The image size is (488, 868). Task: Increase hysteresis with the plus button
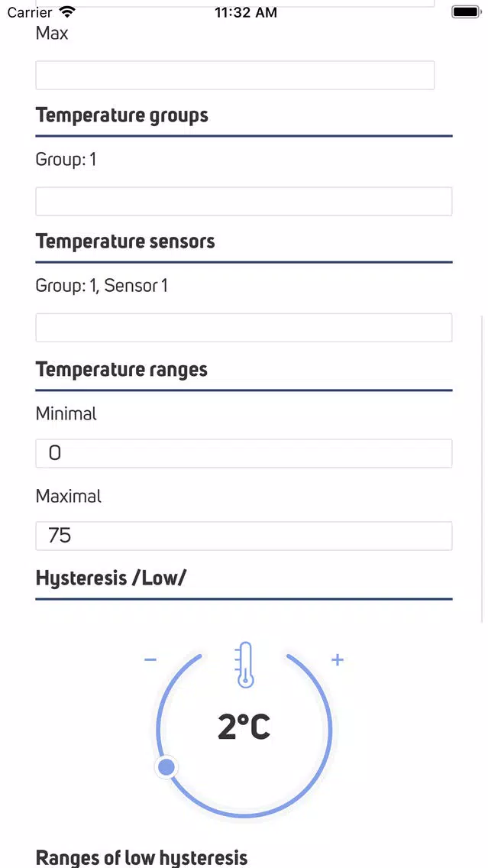[338, 659]
